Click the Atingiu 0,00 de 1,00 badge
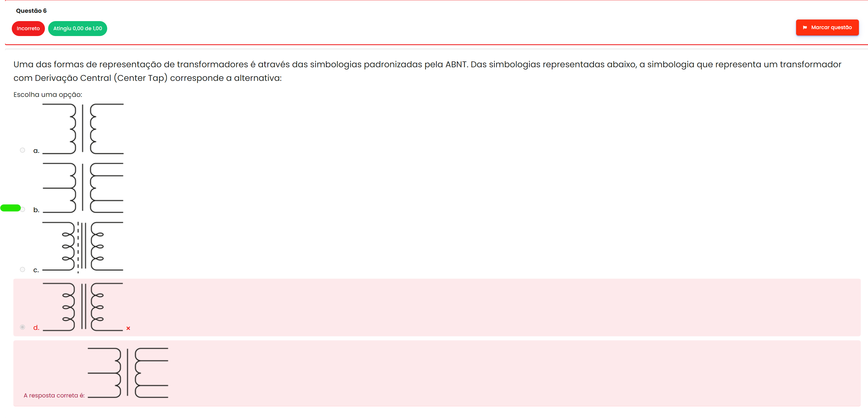Viewport: 868px width, 418px height. point(78,29)
